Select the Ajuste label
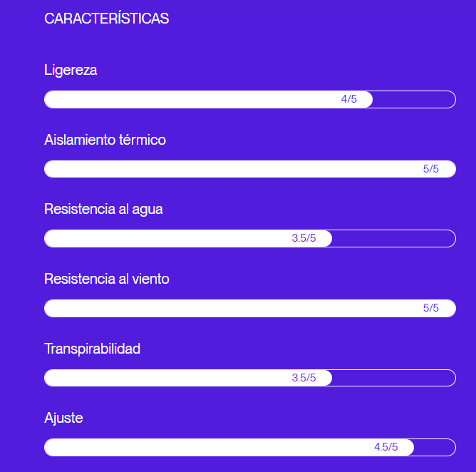Screen dimensions: 476x472 click(63, 418)
